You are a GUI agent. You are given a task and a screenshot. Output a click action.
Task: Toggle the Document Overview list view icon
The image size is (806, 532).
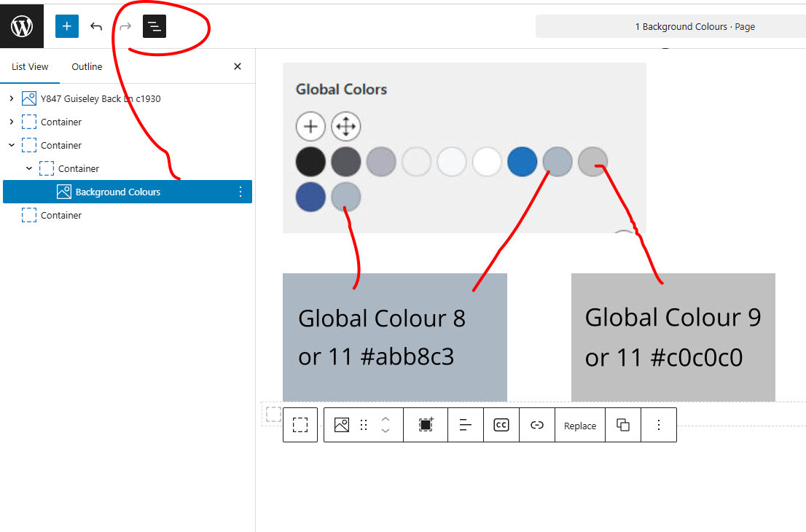(x=154, y=26)
